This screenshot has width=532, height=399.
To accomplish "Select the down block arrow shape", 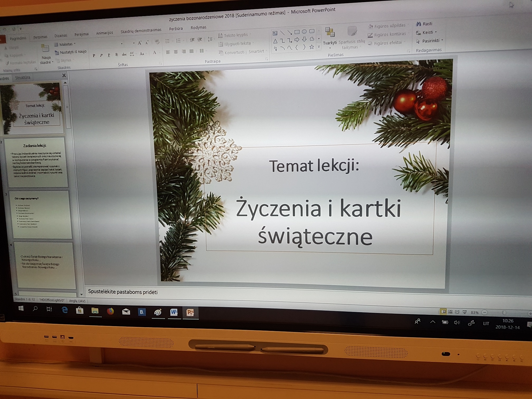I will pyautogui.click(x=304, y=39).
